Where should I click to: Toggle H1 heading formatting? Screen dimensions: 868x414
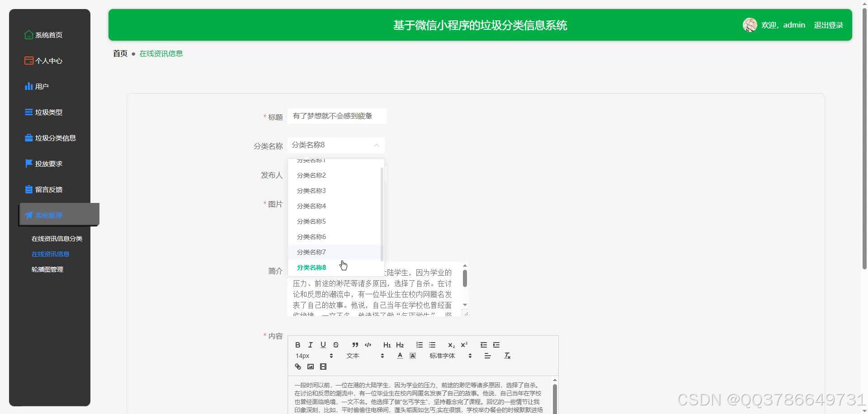coord(387,344)
